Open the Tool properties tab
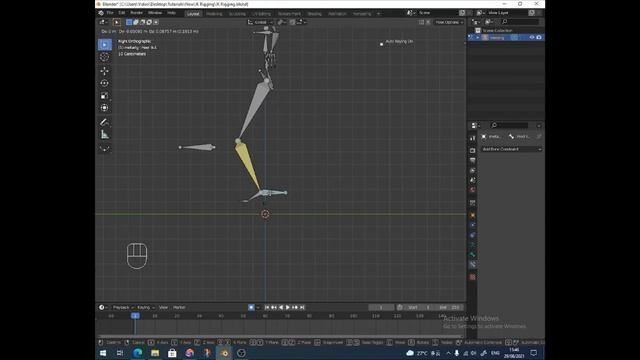The image size is (640, 360). [x=472, y=138]
